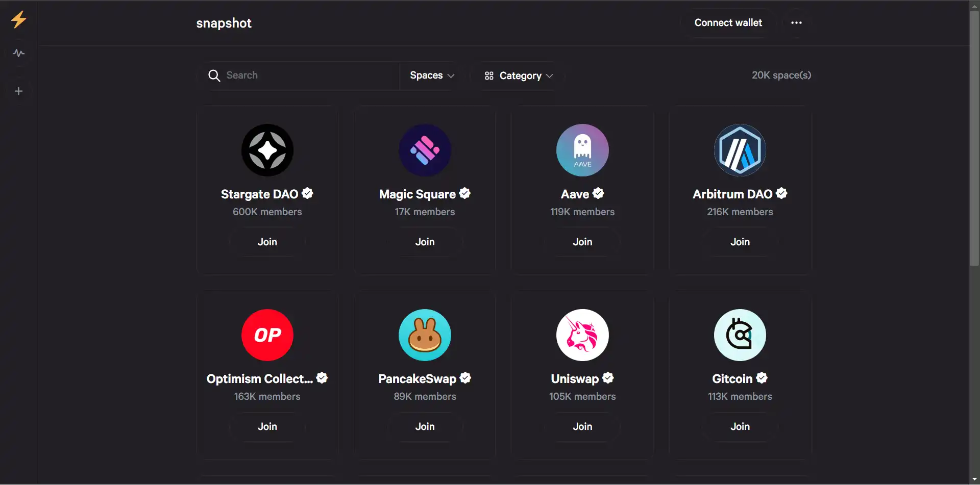Image resolution: width=980 pixels, height=485 pixels.
Task: Click scrollbar down arrow
Action: [x=974, y=480]
